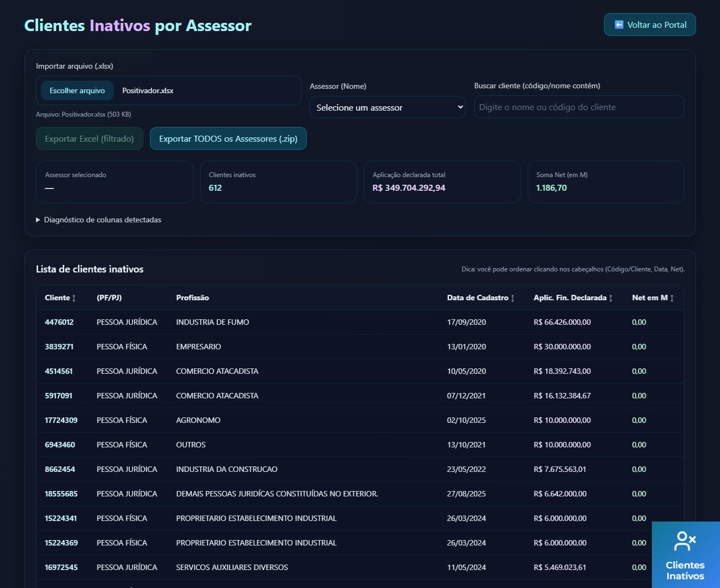Click the (PF/PJ) column header

pyautogui.click(x=109, y=298)
